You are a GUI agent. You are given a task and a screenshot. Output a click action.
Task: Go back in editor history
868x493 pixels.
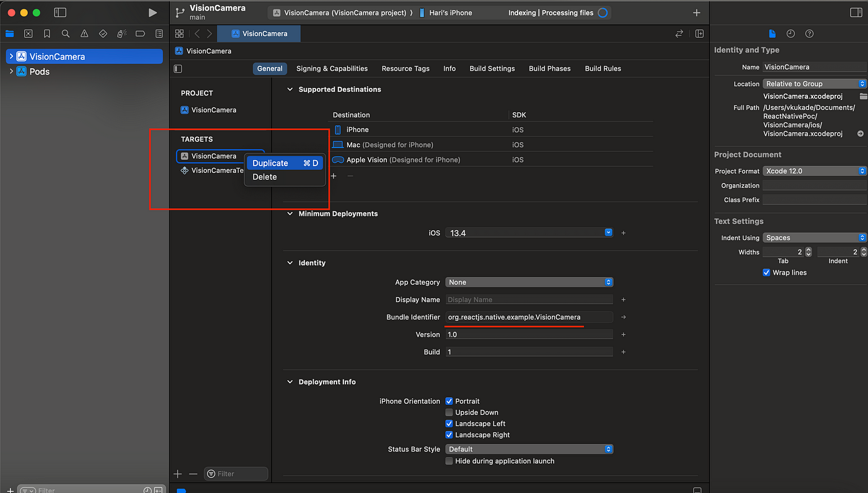click(x=197, y=33)
